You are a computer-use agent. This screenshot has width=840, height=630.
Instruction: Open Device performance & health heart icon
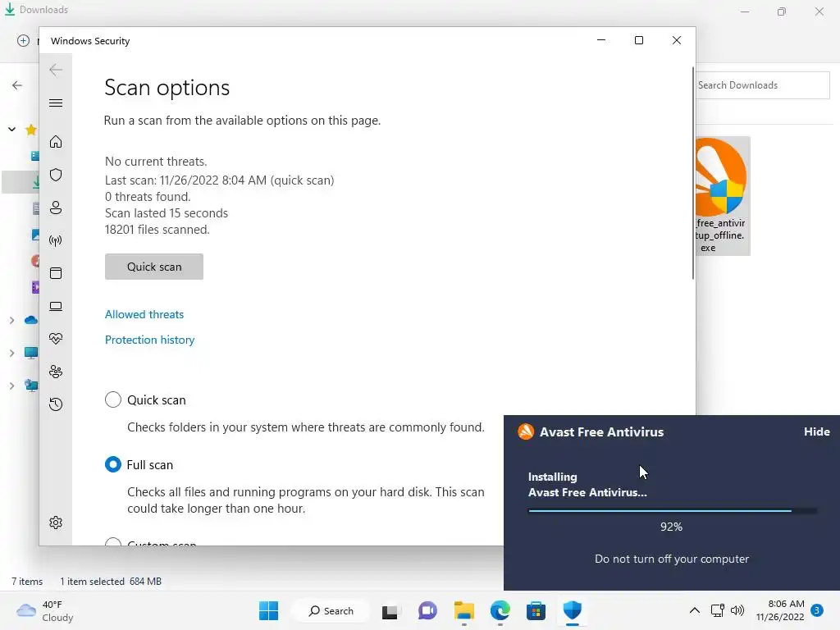pos(56,339)
